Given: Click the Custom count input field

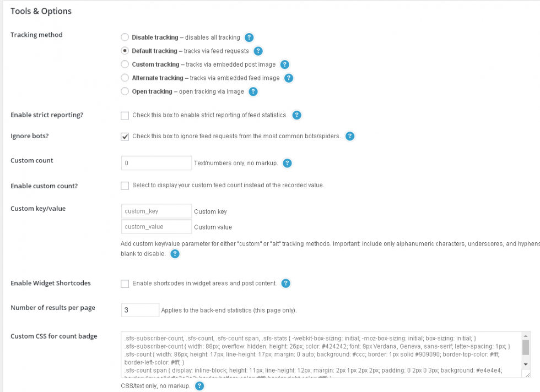Looking at the screenshot, I should coord(156,163).
